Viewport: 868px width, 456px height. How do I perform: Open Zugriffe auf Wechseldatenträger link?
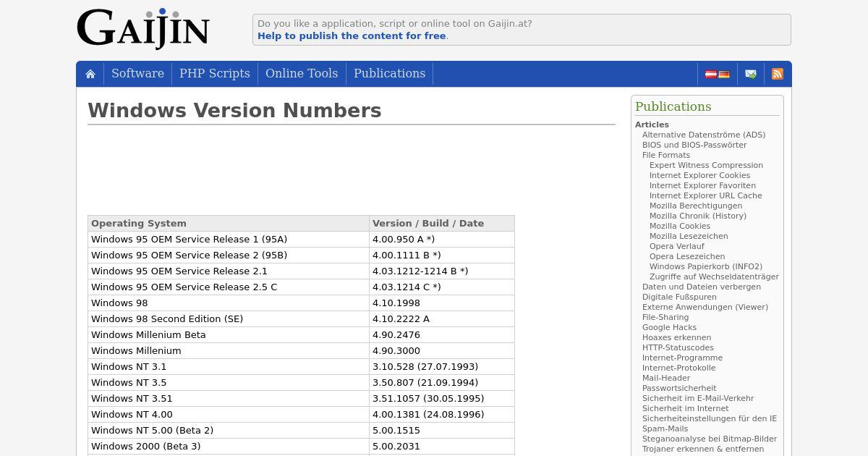pyautogui.click(x=714, y=276)
